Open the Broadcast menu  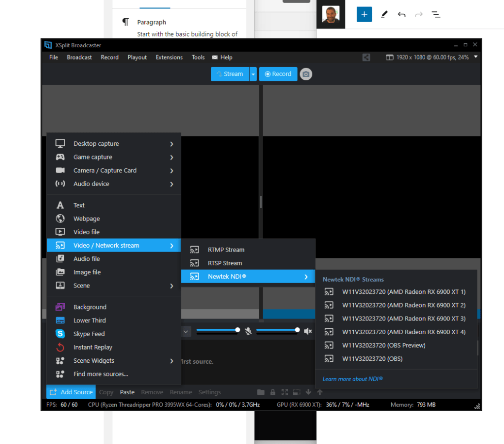point(79,58)
